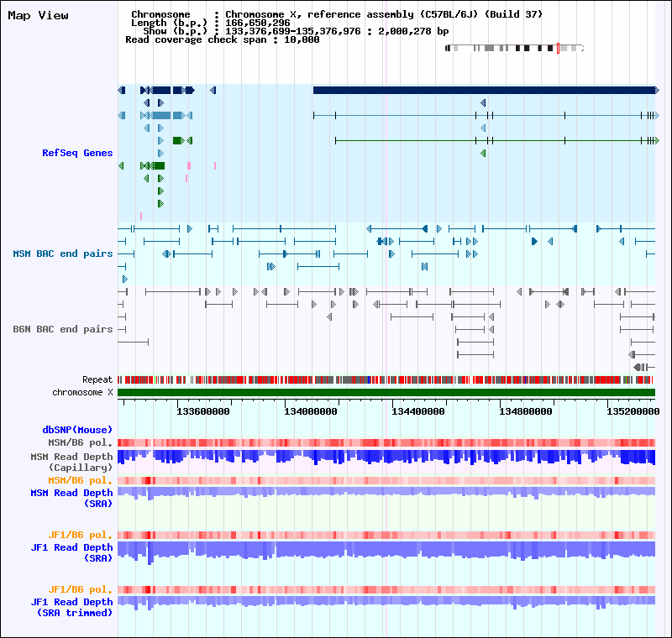Open the RefSeq Genes track link

[x=77, y=153]
